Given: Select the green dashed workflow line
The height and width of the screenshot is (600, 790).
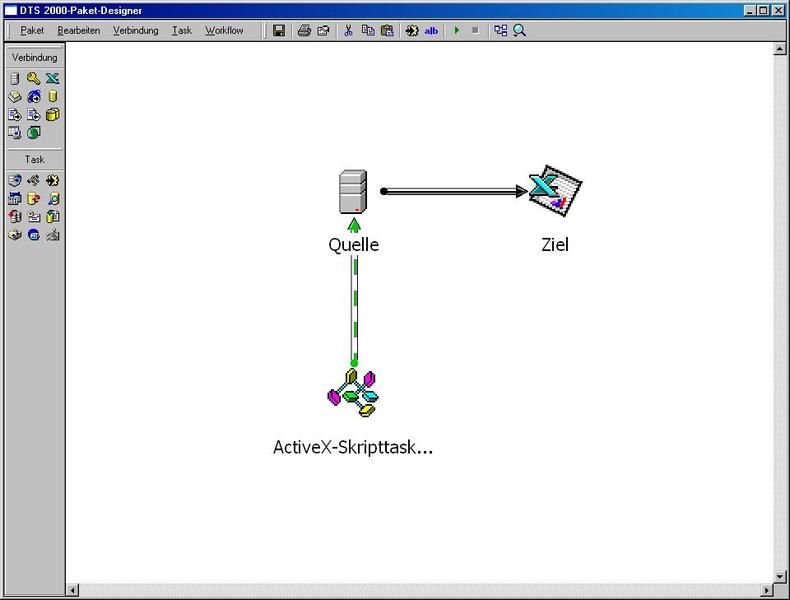Looking at the screenshot, I should 355,307.
